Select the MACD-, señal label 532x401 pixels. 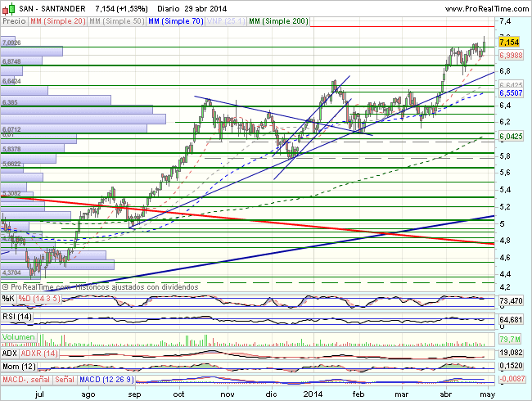[26, 380]
